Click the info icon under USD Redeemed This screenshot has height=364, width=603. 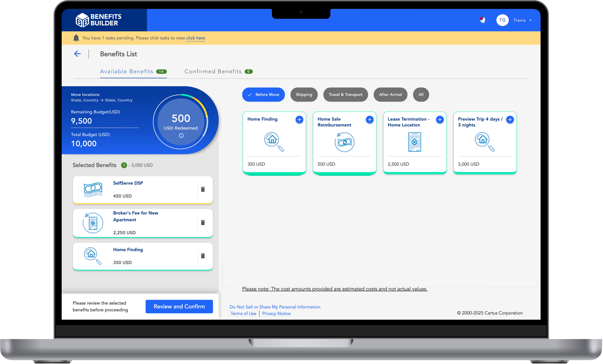pyautogui.click(x=181, y=135)
